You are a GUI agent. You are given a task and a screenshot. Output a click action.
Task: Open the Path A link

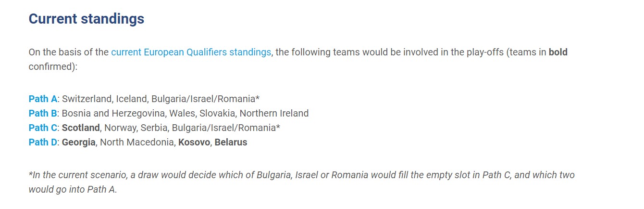point(43,99)
